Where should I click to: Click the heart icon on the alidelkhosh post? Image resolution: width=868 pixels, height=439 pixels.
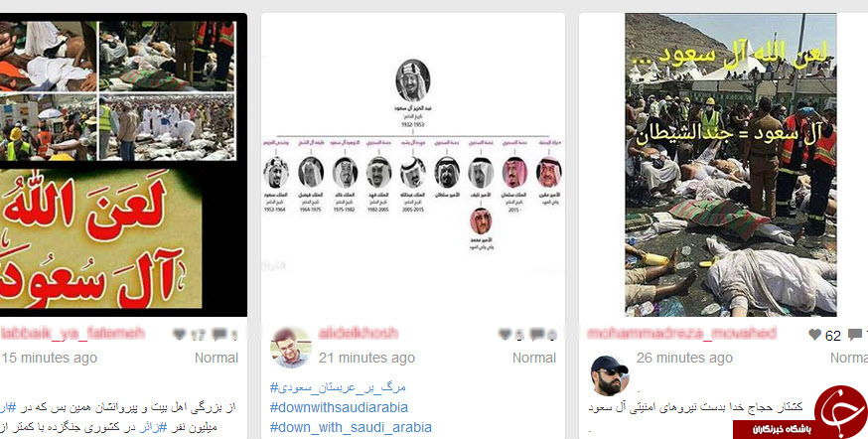(x=505, y=335)
